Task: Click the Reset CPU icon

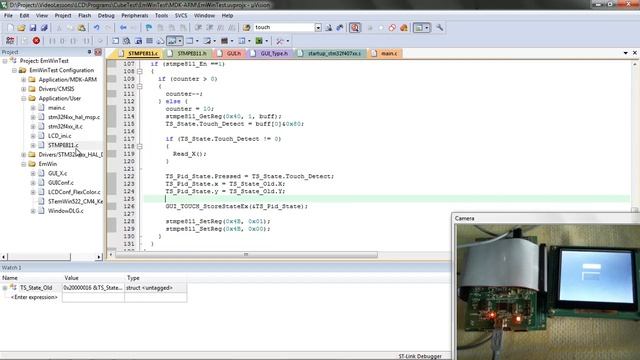Action: [x=10, y=40]
